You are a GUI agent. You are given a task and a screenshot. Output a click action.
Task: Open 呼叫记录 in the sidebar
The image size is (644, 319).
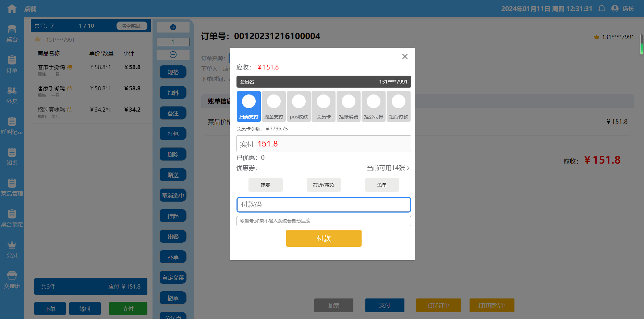click(x=12, y=126)
